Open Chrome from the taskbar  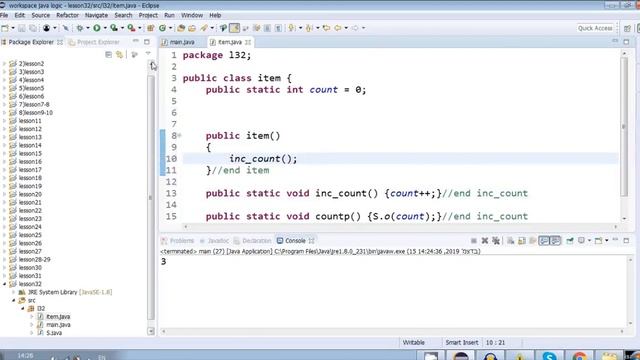(579, 356)
